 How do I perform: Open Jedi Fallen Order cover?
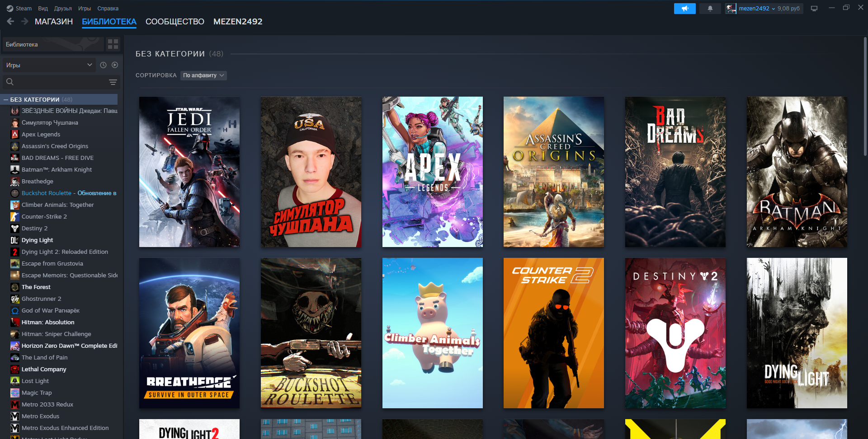pos(189,172)
